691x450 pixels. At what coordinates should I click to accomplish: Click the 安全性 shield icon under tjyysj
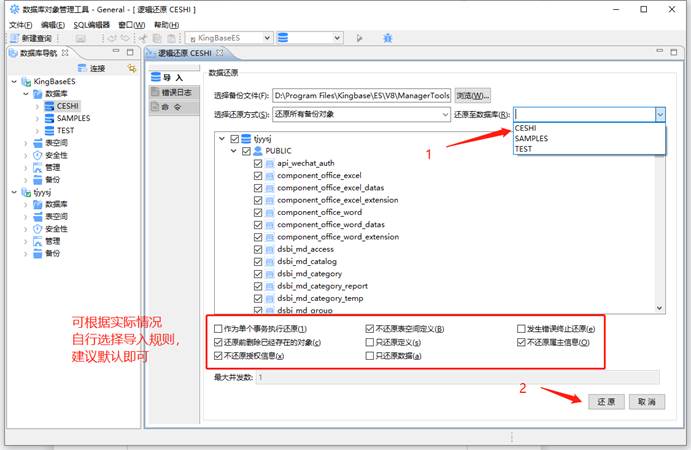[38, 229]
